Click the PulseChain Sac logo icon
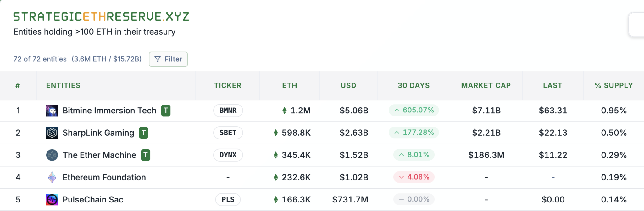This screenshot has height=211, width=644. coord(52,199)
